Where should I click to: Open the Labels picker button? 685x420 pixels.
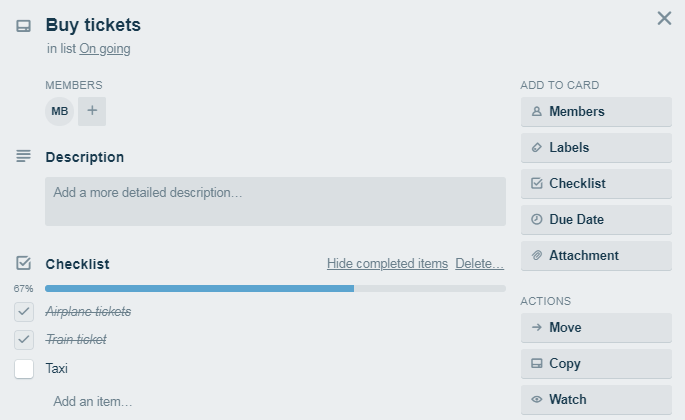(x=596, y=148)
